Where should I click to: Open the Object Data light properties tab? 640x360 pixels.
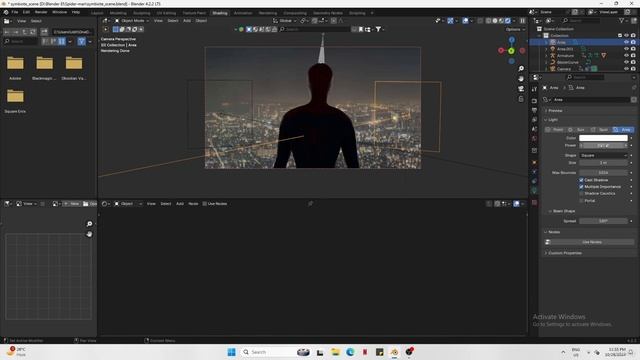point(534,191)
